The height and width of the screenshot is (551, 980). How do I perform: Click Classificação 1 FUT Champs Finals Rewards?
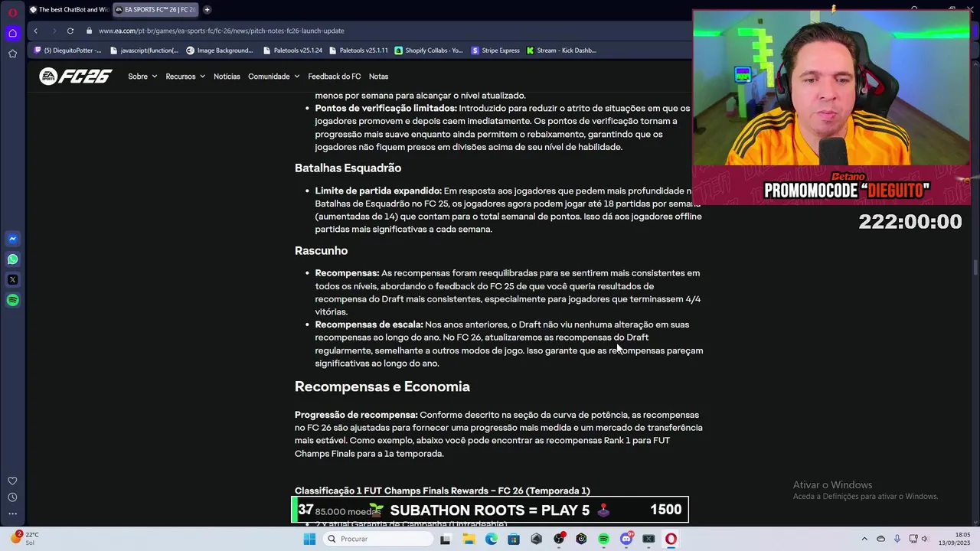click(442, 491)
